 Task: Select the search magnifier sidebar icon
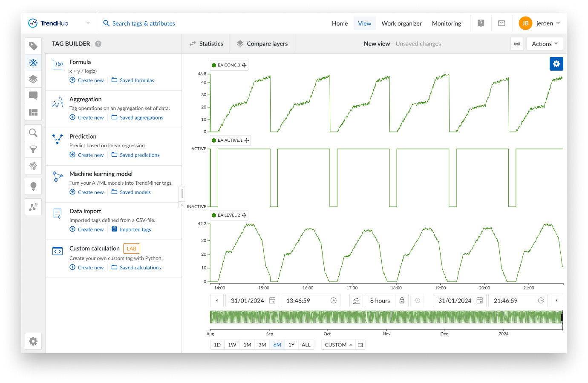point(33,133)
